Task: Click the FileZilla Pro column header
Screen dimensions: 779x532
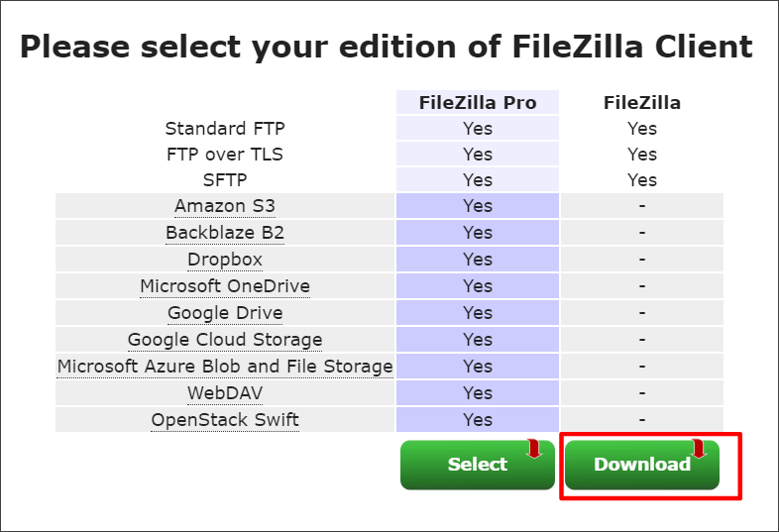Action: pyautogui.click(x=478, y=103)
